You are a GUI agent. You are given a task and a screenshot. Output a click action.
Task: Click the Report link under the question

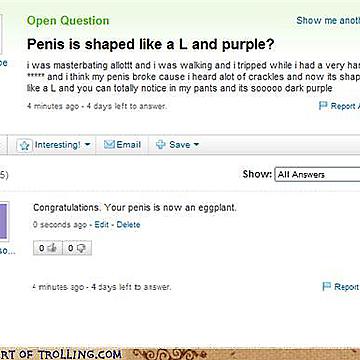pyautogui.click(x=345, y=106)
